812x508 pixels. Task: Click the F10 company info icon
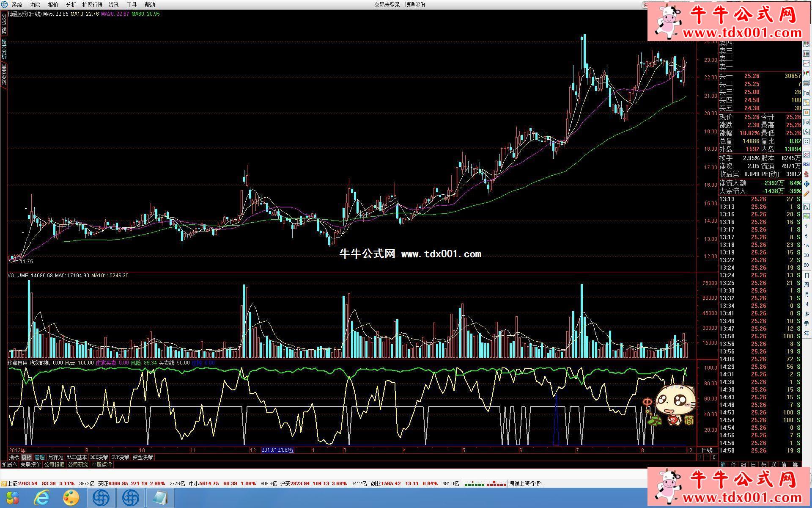click(807, 93)
